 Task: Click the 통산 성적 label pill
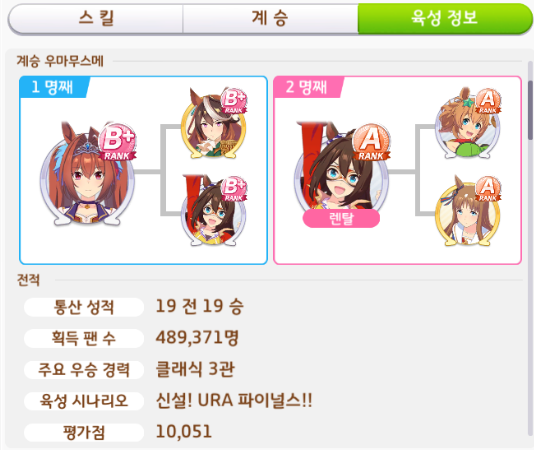[84, 307]
